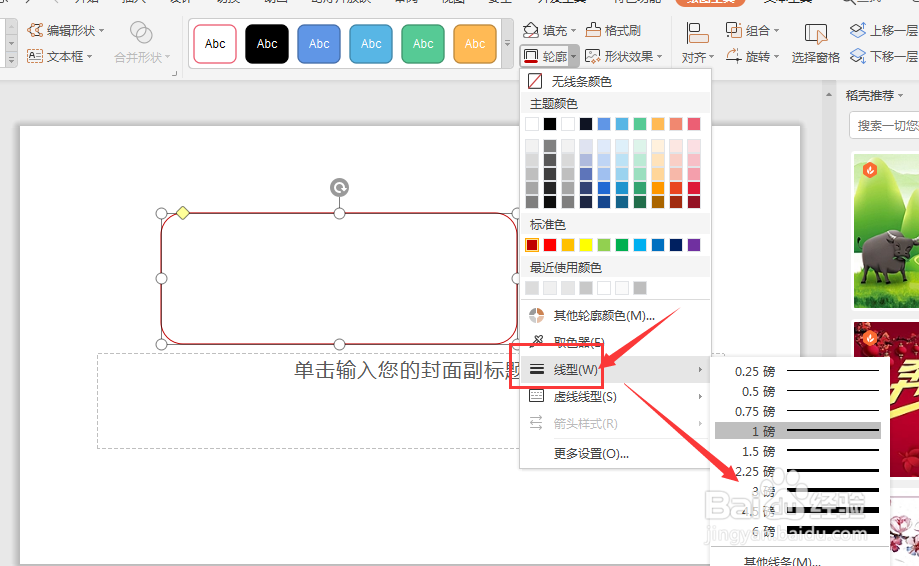Viewport: 919px width, 566px height.
Task: Apply the black Abc shape style
Action: (267, 43)
